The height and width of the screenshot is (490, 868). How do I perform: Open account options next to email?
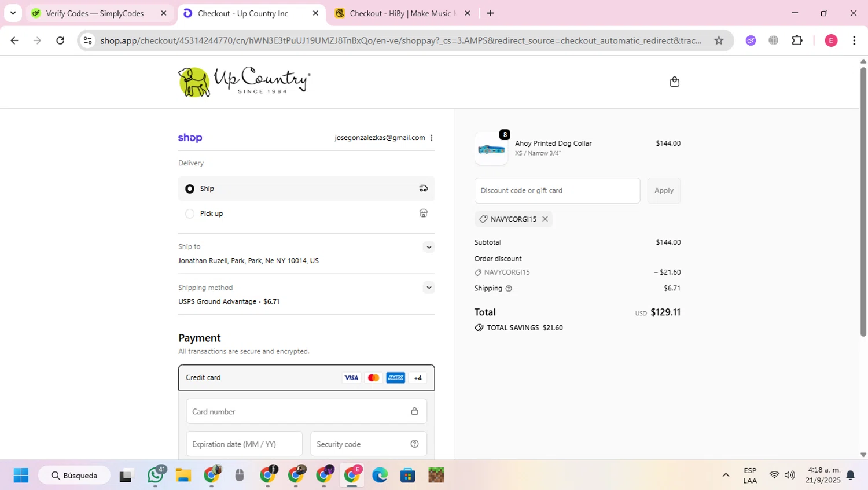point(431,138)
